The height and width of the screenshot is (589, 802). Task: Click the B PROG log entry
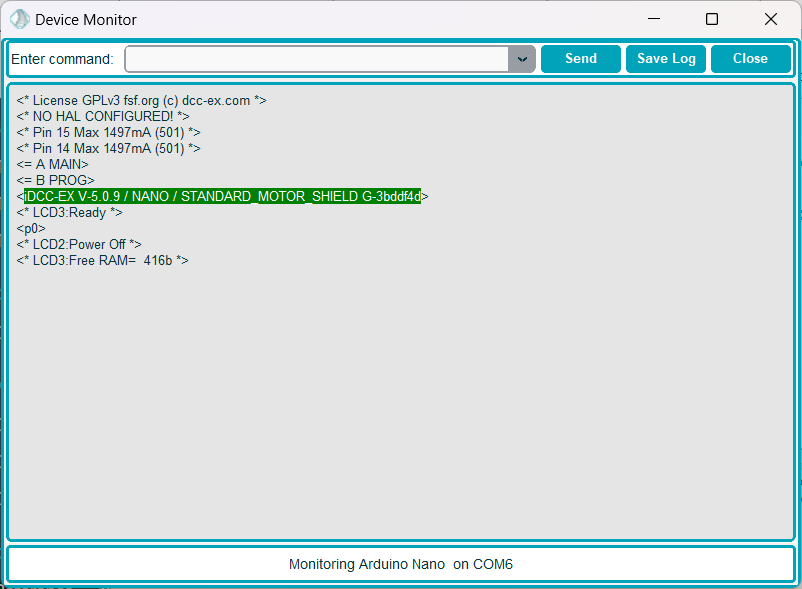[55, 181]
